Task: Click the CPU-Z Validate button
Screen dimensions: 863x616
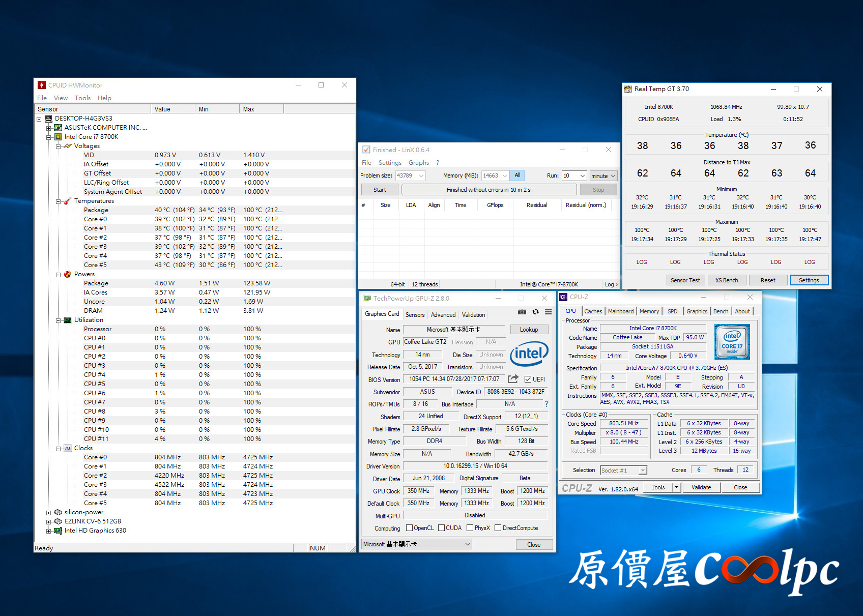Action: click(701, 487)
